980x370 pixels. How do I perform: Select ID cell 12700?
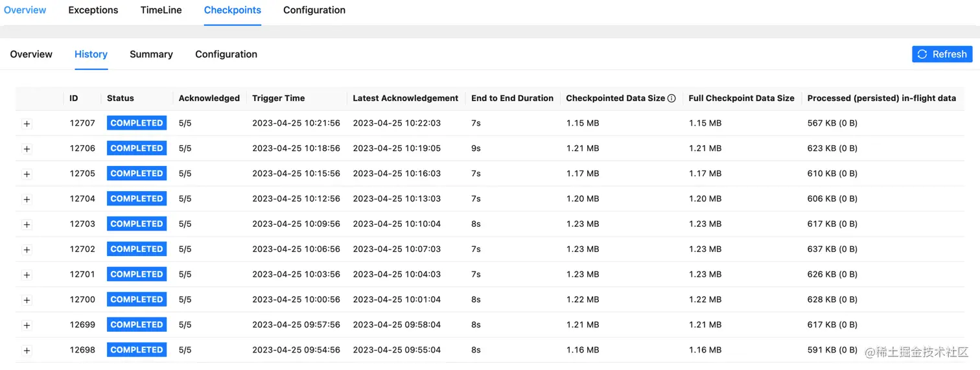tap(82, 300)
